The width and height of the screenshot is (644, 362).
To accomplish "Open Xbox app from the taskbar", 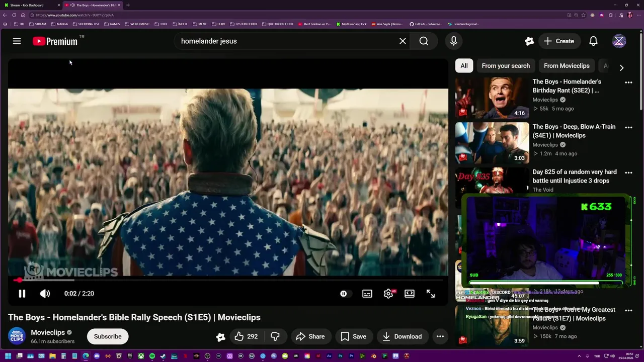I will point(141,356).
